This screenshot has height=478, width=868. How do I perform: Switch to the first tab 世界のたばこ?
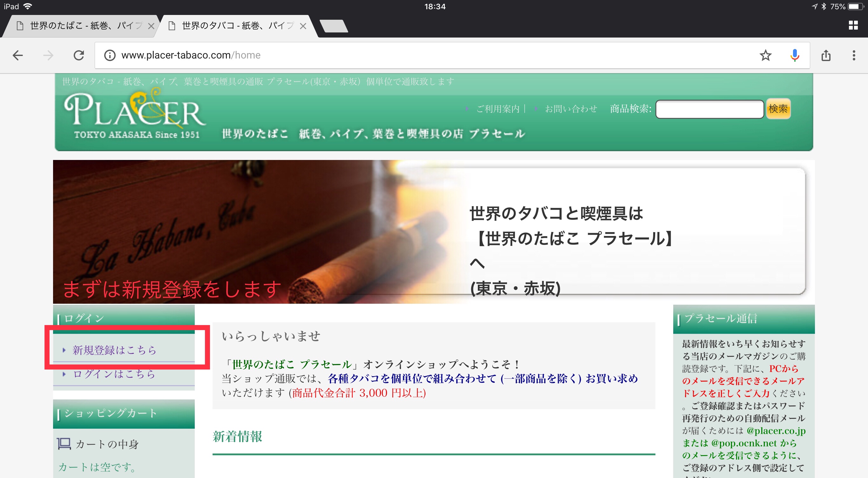pyautogui.click(x=81, y=26)
